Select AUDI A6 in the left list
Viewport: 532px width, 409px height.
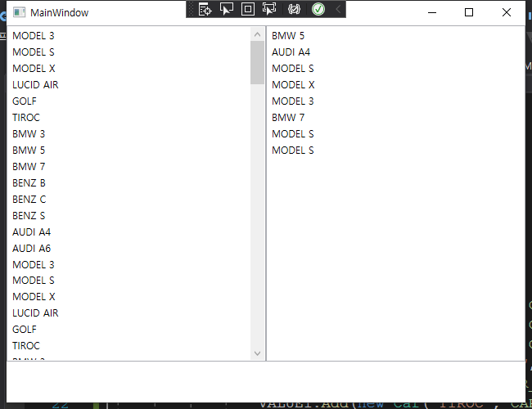128,248
